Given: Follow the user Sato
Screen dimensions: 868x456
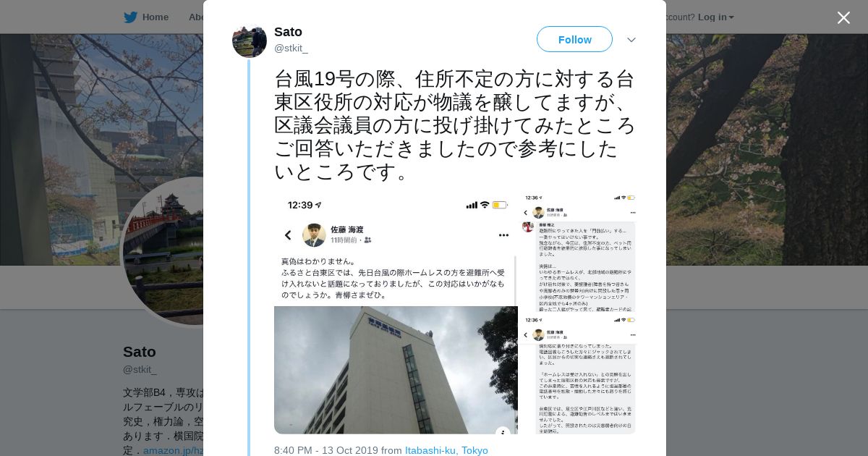Looking at the screenshot, I should [x=574, y=39].
